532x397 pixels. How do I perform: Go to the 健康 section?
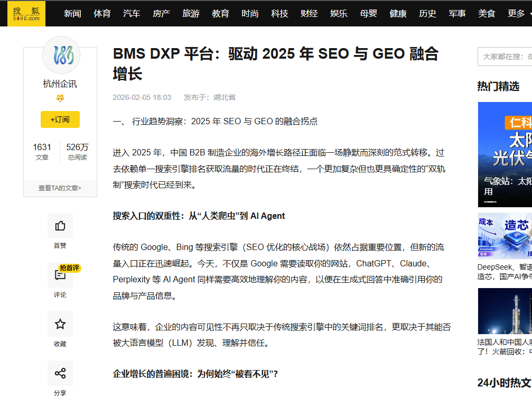[398, 14]
